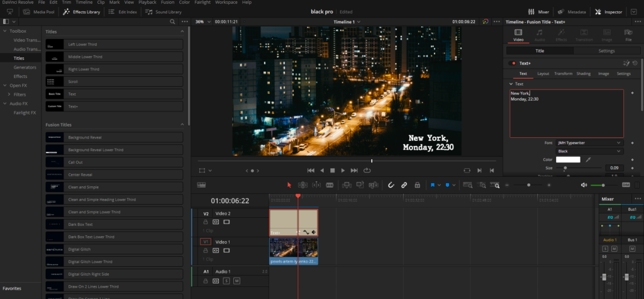644x299 pixels.
Task: Open the Marker color dropdown arrow
Action: [x=454, y=186]
